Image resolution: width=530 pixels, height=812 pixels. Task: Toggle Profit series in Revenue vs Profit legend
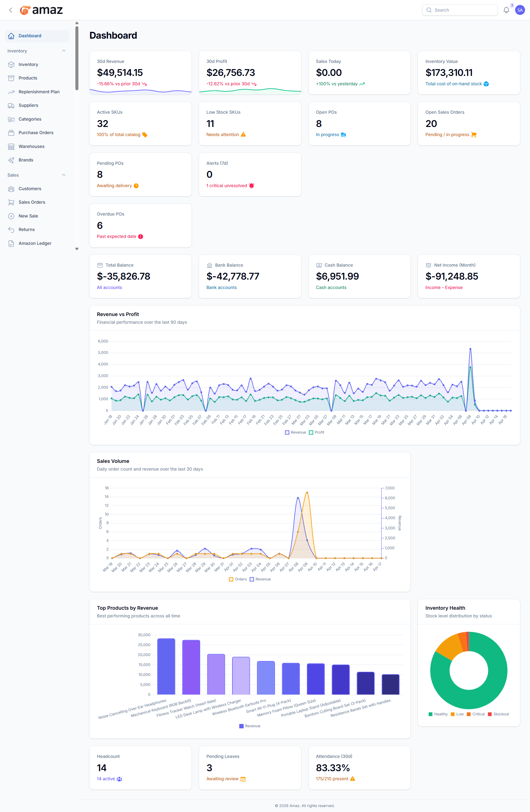pyautogui.click(x=316, y=432)
